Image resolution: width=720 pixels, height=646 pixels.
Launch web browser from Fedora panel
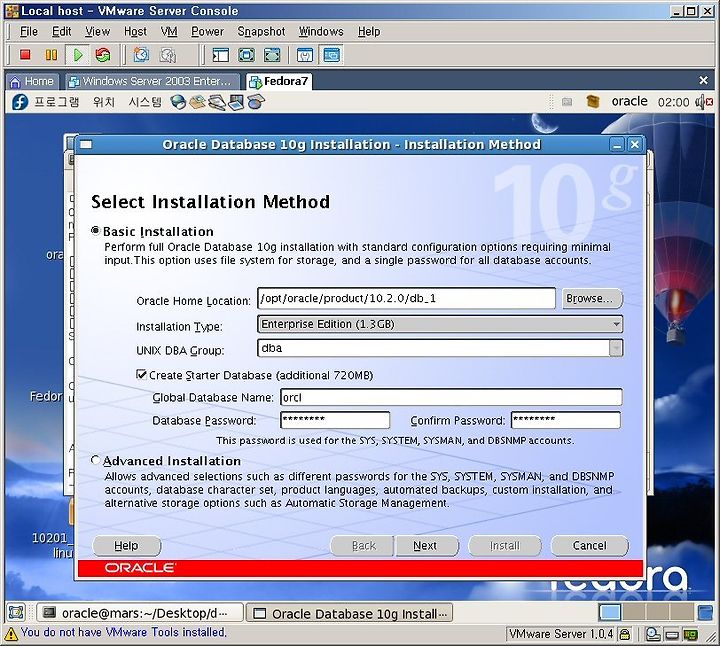tap(178, 102)
